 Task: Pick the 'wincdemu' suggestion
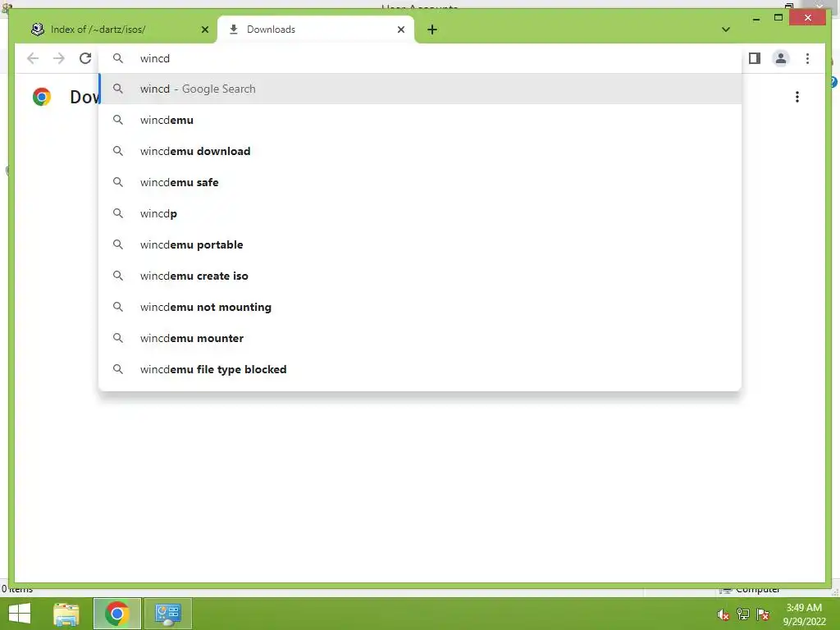[420, 120]
